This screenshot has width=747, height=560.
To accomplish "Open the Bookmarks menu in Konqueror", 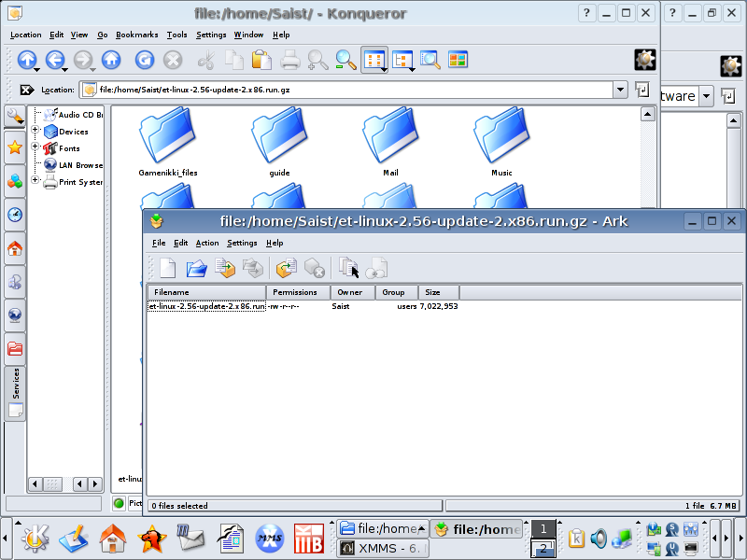I will point(136,35).
